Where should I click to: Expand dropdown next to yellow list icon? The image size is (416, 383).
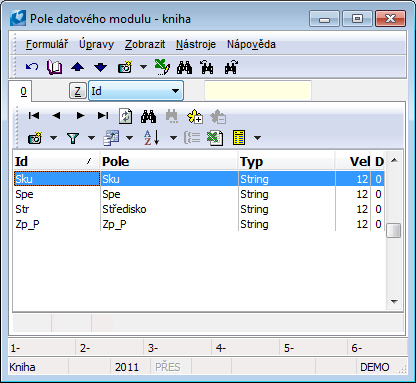257,138
